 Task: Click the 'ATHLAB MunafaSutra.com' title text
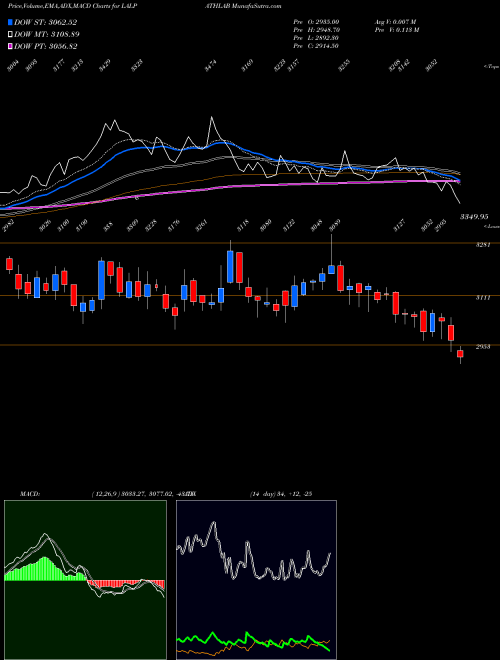click(x=243, y=6)
